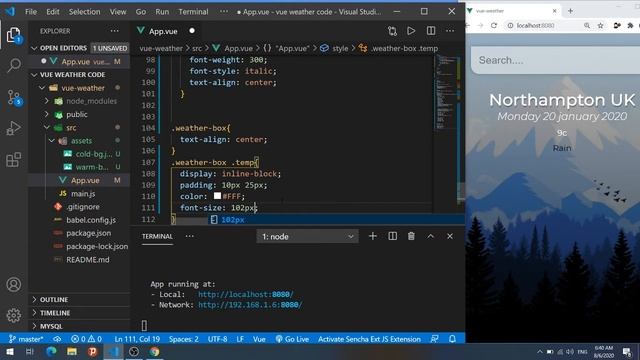Screen dimensions: 640x360
Task: Click the Run play icon in editor toolbar
Action: click(411, 31)
